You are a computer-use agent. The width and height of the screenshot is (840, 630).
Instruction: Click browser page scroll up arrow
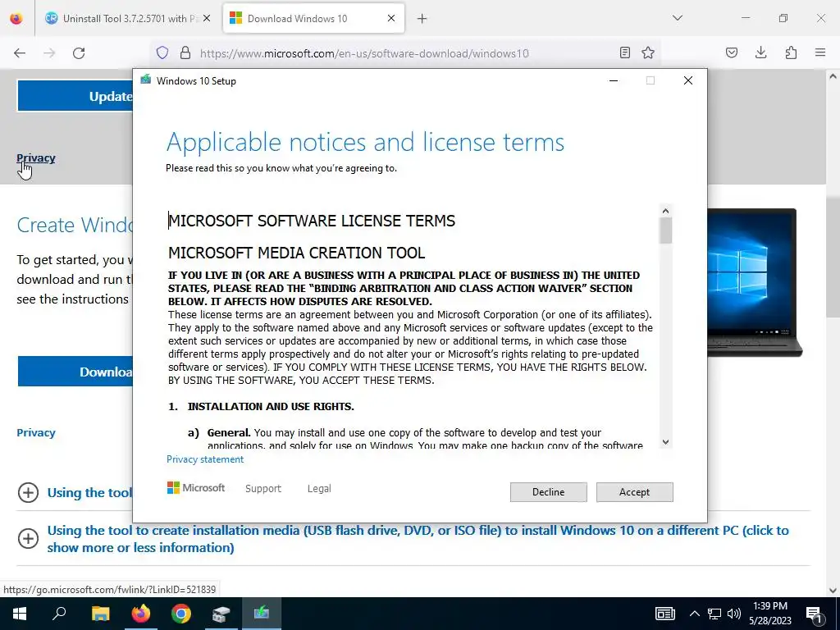[833, 76]
